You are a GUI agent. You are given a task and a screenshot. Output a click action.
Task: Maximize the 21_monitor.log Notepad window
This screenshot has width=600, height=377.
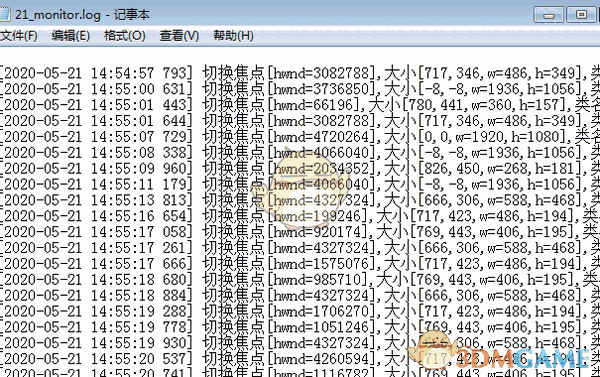pos(581,15)
